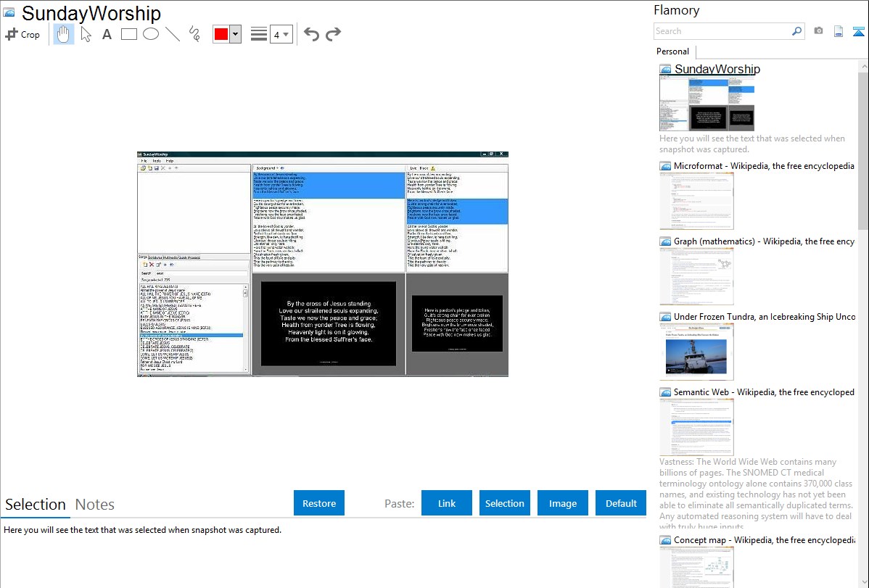This screenshot has width=869, height=588.
Task: Redo the last annotation
Action: point(333,34)
